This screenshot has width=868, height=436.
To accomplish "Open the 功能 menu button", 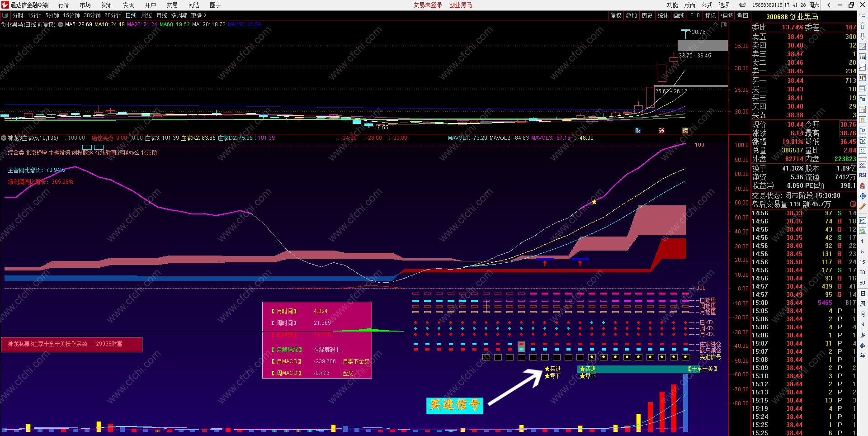I will tap(672, 5).
